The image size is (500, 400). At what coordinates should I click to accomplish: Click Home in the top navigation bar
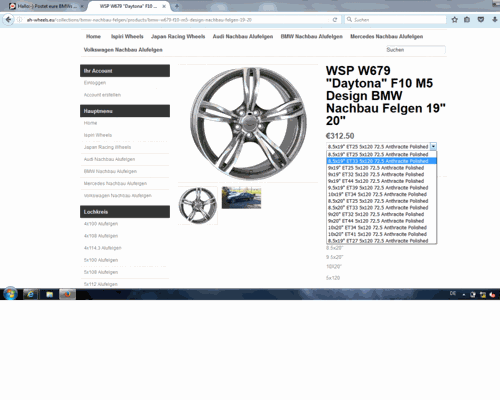pyautogui.click(x=93, y=36)
